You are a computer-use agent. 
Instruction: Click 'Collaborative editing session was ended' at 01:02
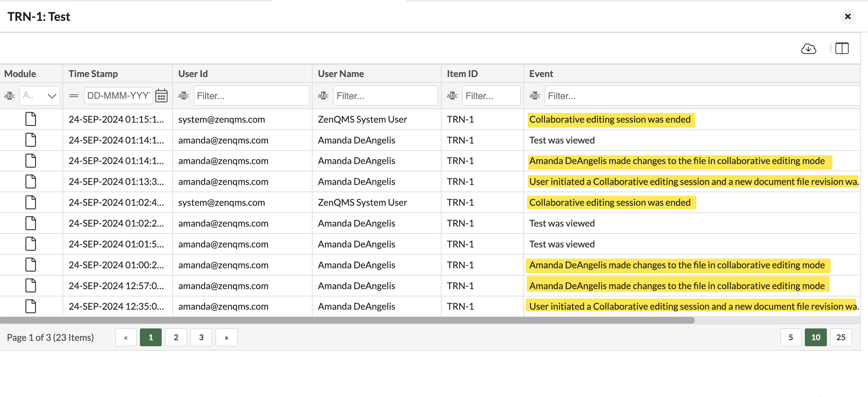coord(610,203)
